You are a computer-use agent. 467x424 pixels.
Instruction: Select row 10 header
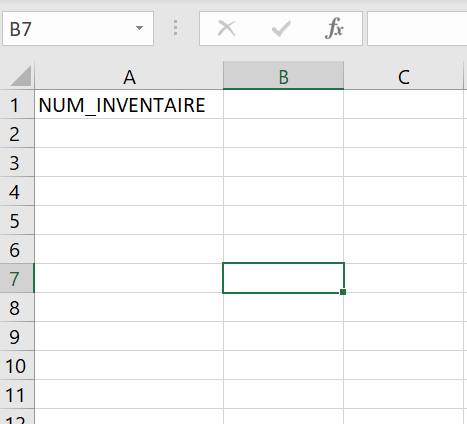pyautogui.click(x=17, y=365)
